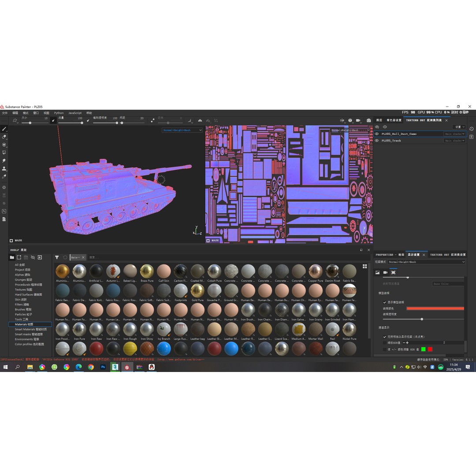
Task: Click the viewport mode 3D cube icon
Action: click(350, 120)
